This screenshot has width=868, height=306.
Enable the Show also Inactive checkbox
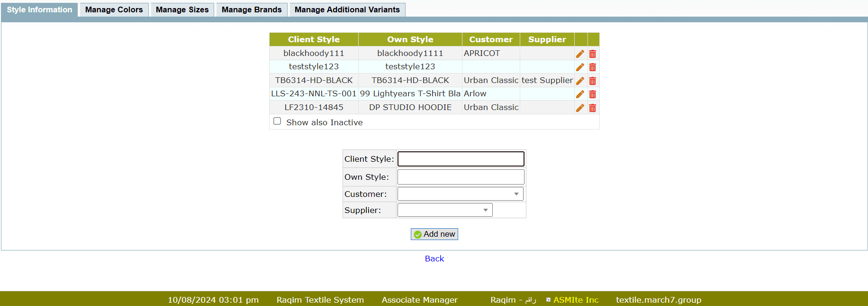(x=277, y=121)
